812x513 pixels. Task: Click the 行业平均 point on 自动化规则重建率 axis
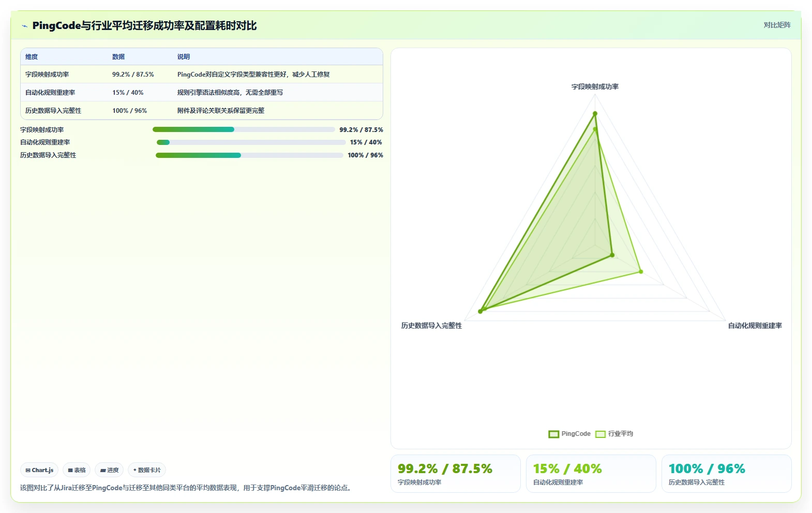coord(641,271)
